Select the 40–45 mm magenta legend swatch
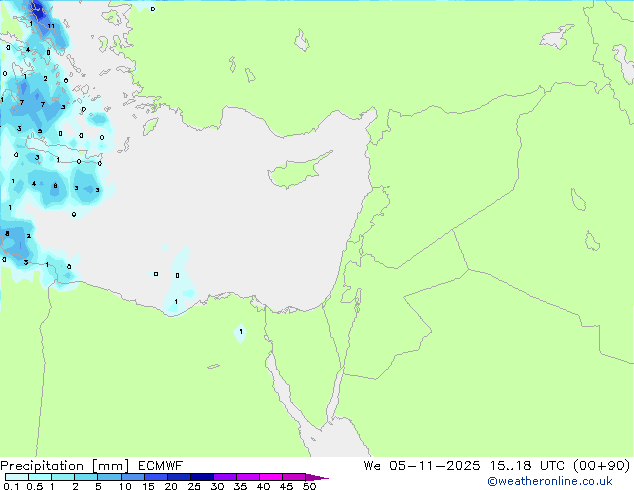 [x=271, y=477]
